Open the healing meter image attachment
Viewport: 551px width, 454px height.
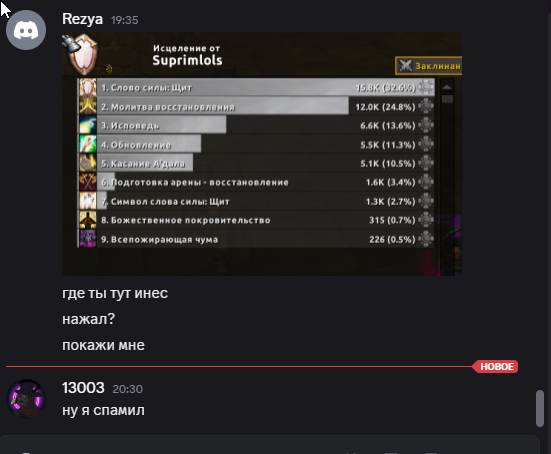pos(262,154)
